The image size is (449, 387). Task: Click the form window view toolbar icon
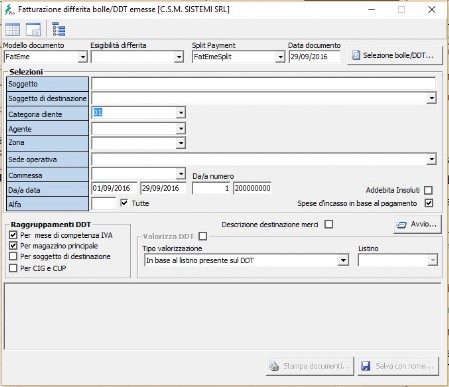click(33, 30)
